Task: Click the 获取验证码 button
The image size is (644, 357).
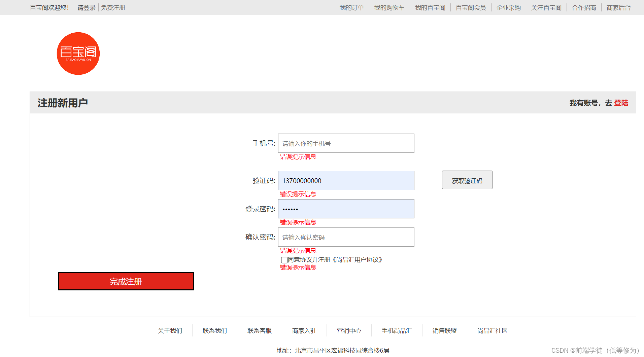Action: 467,180
